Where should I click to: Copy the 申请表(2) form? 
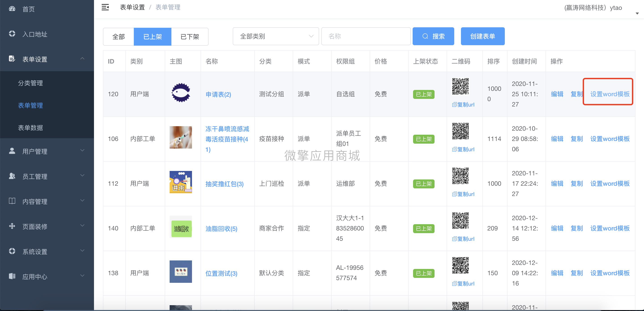click(576, 94)
